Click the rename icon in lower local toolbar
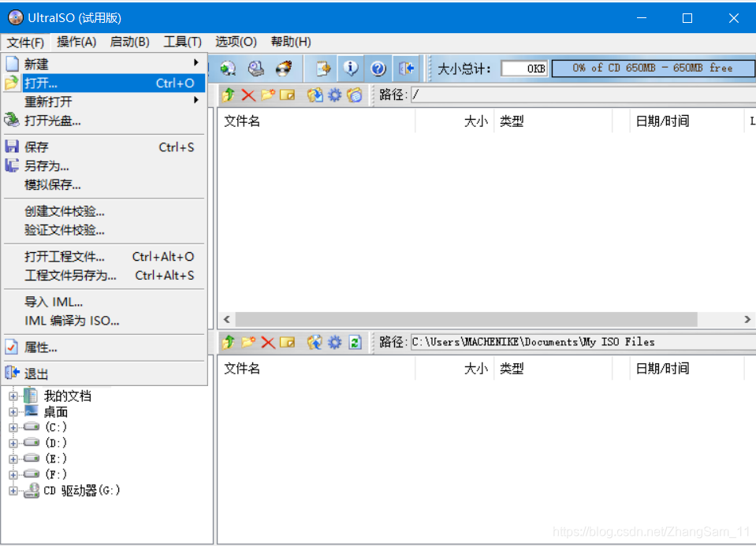 pos(288,342)
